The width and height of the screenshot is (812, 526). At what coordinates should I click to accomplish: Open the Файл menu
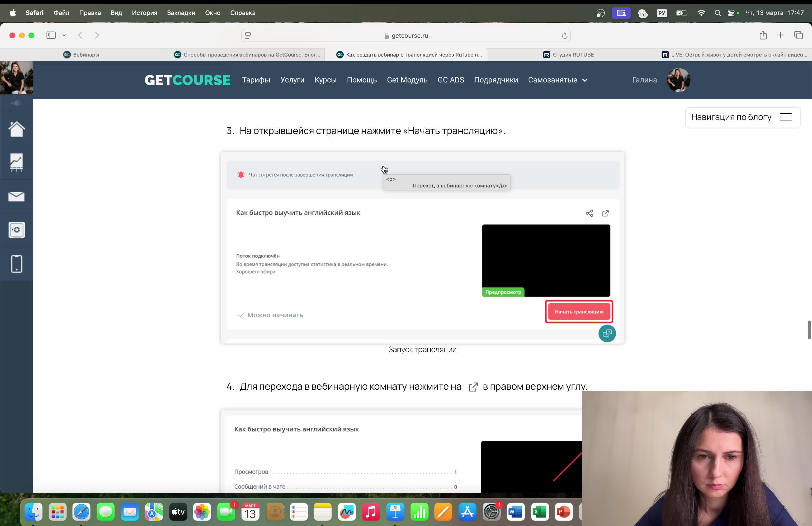click(61, 13)
